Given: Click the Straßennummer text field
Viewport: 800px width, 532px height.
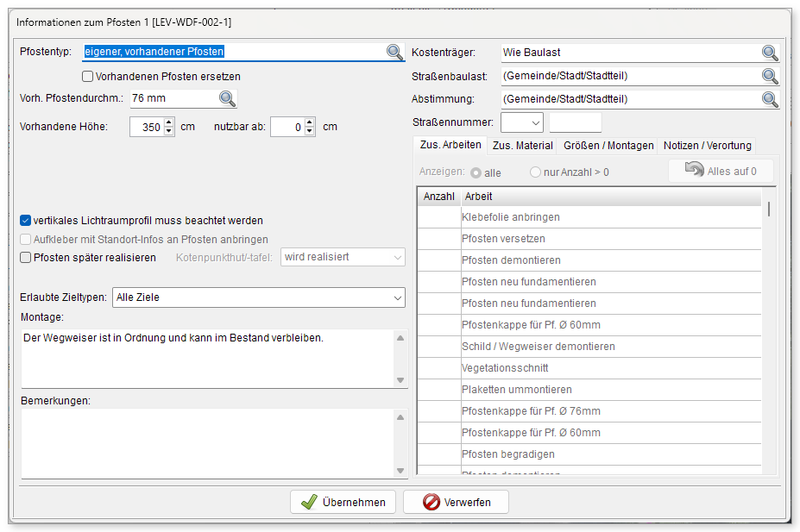Looking at the screenshot, I should click(575, 122).
